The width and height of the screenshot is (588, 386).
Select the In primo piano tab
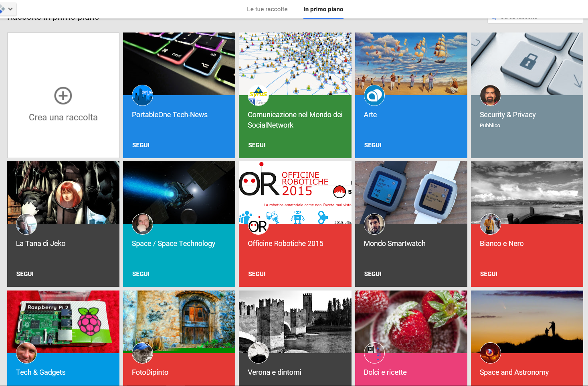click(x=323, y=9)
